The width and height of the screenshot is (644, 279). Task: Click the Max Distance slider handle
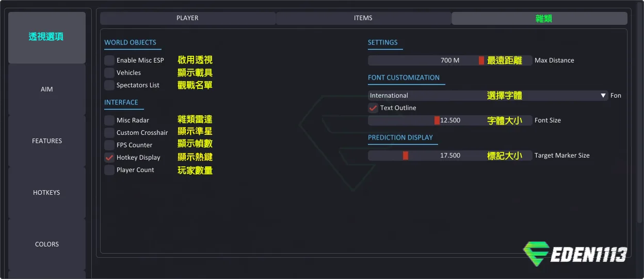click(481, 60)
